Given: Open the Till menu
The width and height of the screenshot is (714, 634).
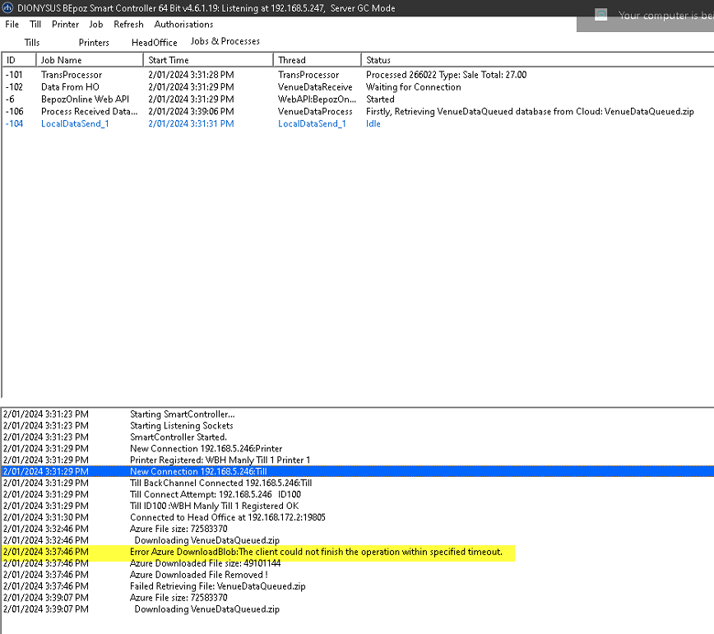Looking at the screenshot, I should [36, 24].
